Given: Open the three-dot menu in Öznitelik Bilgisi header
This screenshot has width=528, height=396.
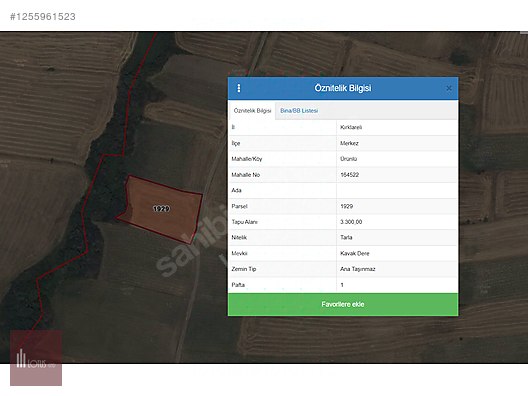Looking at the screenshot, I should tap(239, 88).
